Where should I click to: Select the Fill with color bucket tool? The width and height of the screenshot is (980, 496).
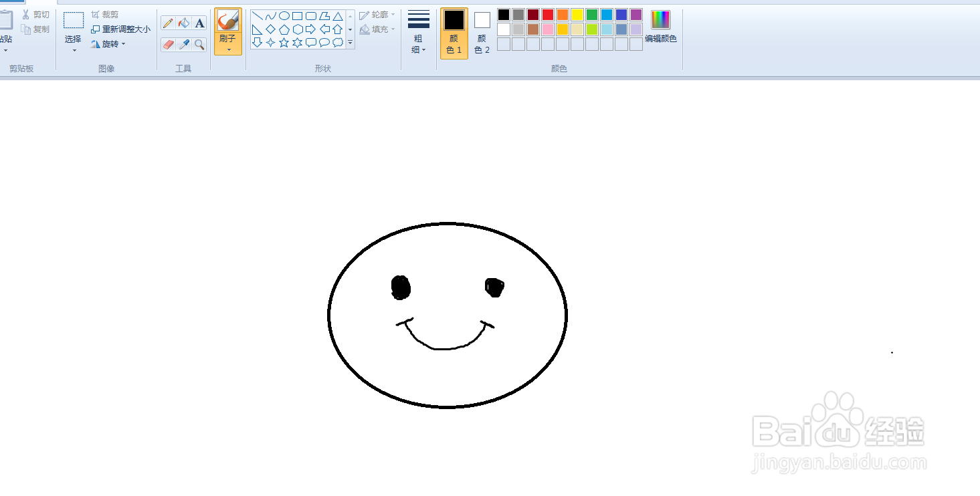click(x=184, y=23)
